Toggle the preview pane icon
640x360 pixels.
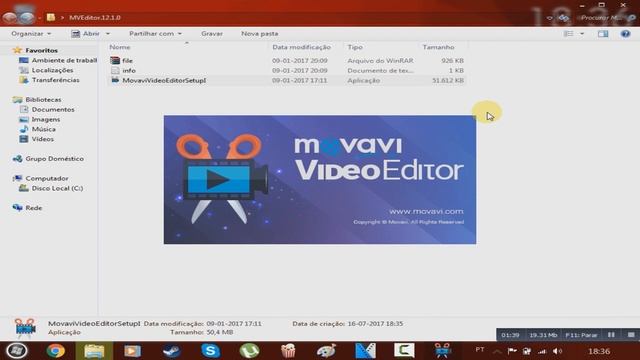603,33
